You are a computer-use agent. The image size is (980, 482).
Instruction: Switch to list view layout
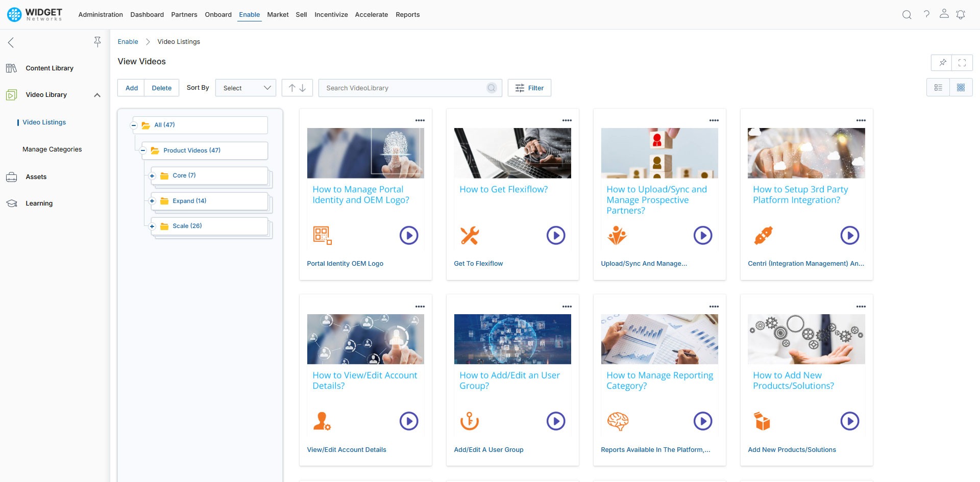click(x=938, y=88)
